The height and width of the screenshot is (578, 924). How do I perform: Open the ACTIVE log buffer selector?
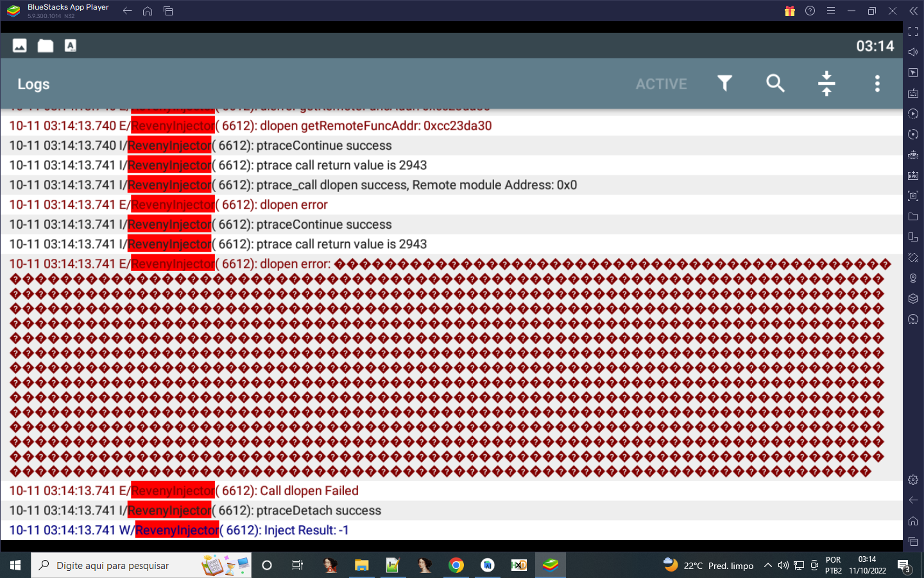[661, 83]
